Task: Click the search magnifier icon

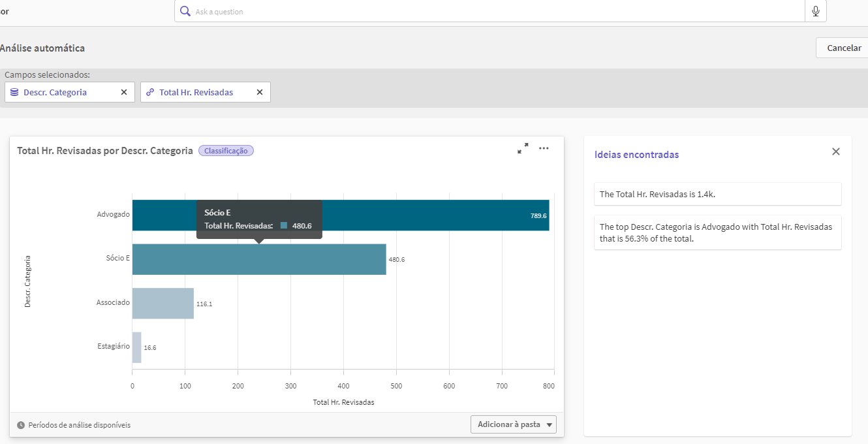Action: (184, 11)
